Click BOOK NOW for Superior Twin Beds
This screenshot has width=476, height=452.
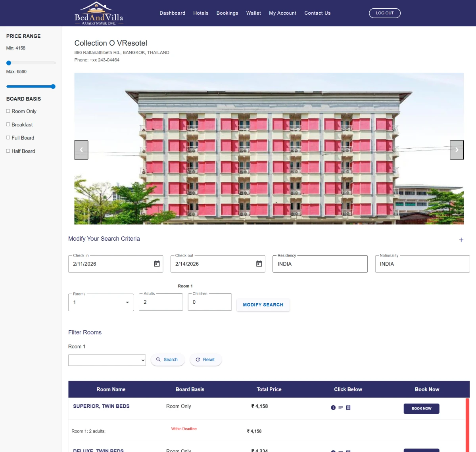[x=421, y=408]
